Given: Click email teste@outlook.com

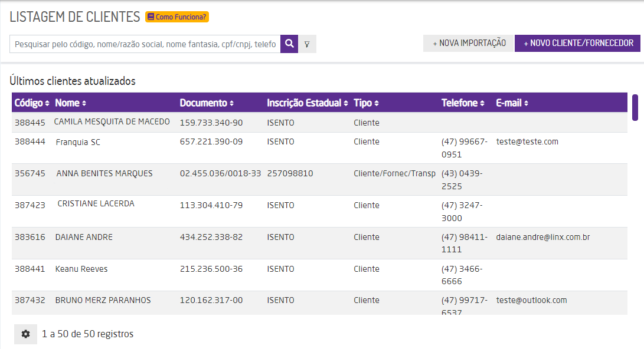Looking at the screenshot, I should click(531, 300).
